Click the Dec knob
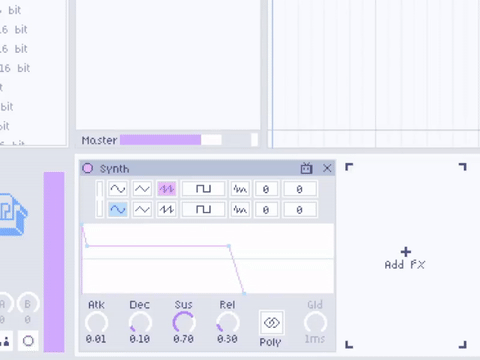 point(140,322)
